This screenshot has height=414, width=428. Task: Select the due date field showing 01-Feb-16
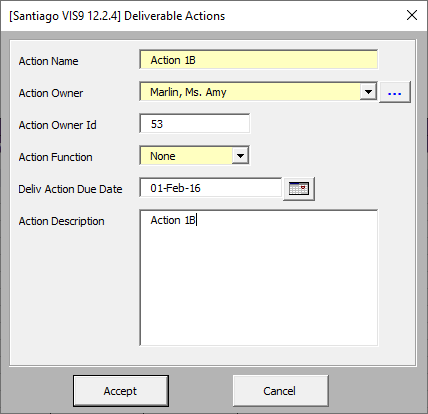tap(211, 188)
